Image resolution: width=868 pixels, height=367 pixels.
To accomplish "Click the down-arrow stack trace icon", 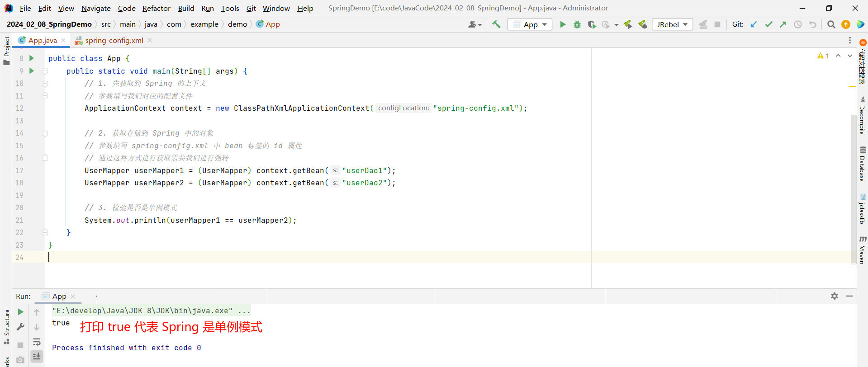I will coord(37,327).
